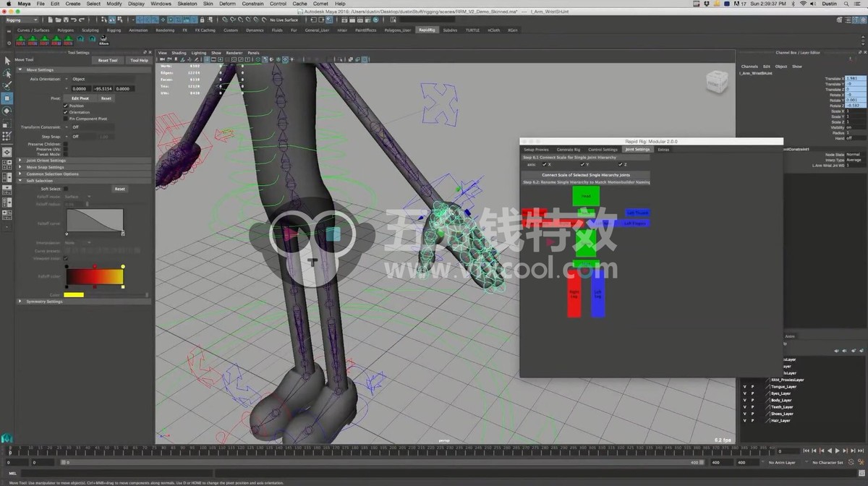Screen dimensions: 868x486
Task: Click the yellow soft selection color swatch
Action: tap(74, 294)
